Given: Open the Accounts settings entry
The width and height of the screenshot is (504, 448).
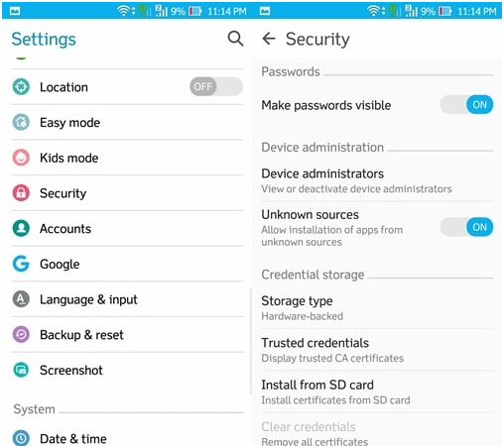Looking at the screenshot, I should point(127,229).
